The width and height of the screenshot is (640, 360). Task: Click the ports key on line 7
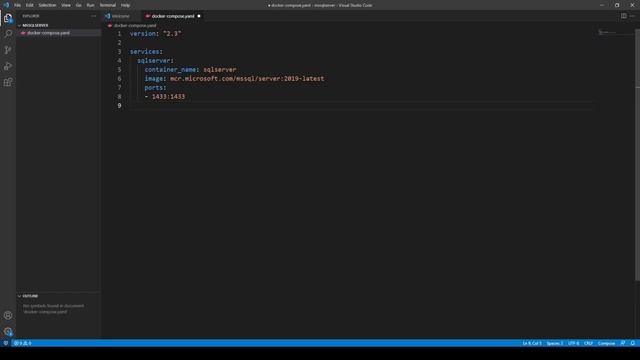pyautogui.click(x=153, y=87)
